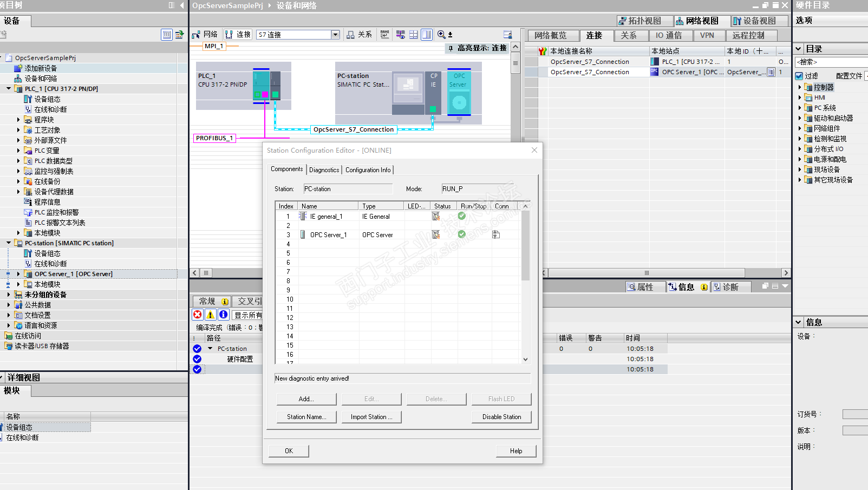This screenshot has height=490, width=868.
Task: Expand the OPC Server_1 [OPC Server] node
Action: (18, 274)
